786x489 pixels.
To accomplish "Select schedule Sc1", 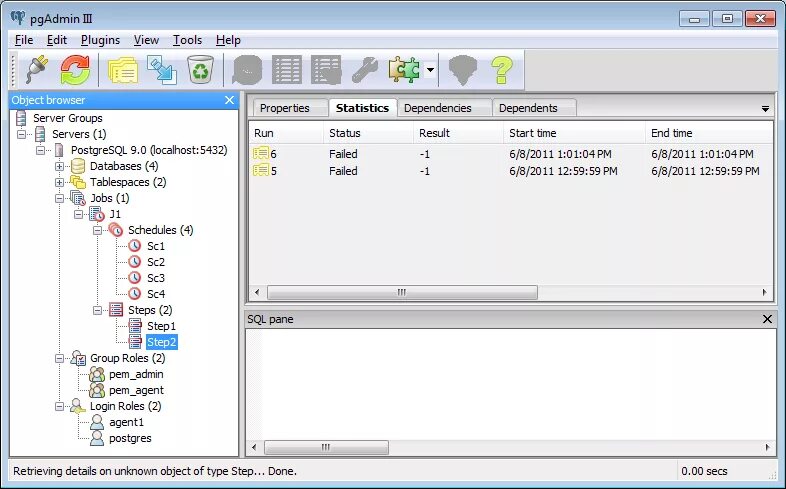I will 155,247.
